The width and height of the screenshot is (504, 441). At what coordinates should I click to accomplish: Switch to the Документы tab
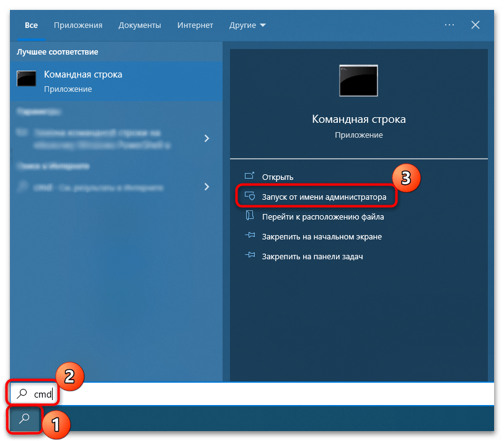(x=139, y=25)
